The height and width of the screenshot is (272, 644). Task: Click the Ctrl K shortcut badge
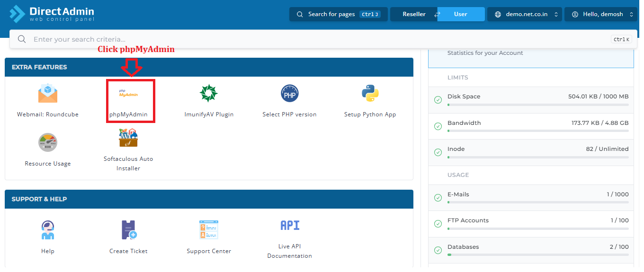pos(621,39)
